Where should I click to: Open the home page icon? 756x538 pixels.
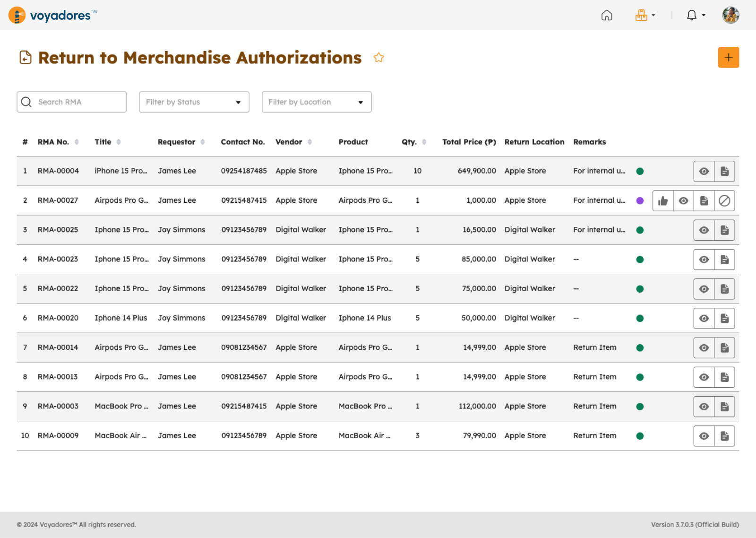click(x=607, y=15)
